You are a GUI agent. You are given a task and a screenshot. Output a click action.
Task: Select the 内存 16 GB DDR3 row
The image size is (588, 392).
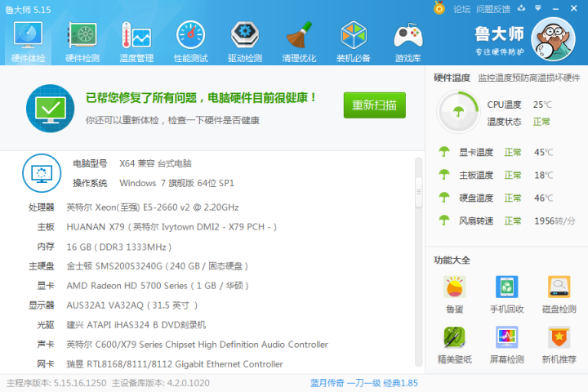click(105, 247)
